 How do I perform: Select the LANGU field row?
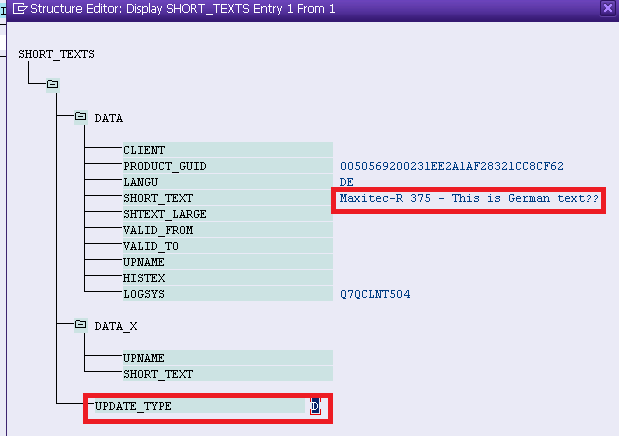(228, 182)
